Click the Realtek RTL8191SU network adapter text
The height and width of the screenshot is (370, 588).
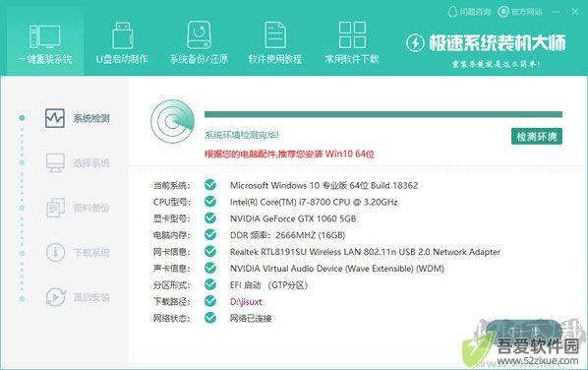pyautogui.click(x=365, y=252)
